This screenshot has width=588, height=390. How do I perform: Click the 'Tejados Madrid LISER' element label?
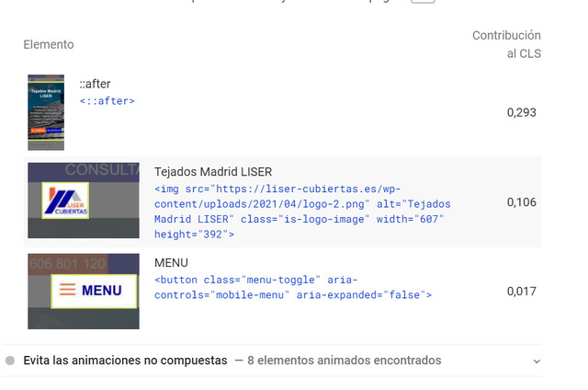tap(213, 172)
